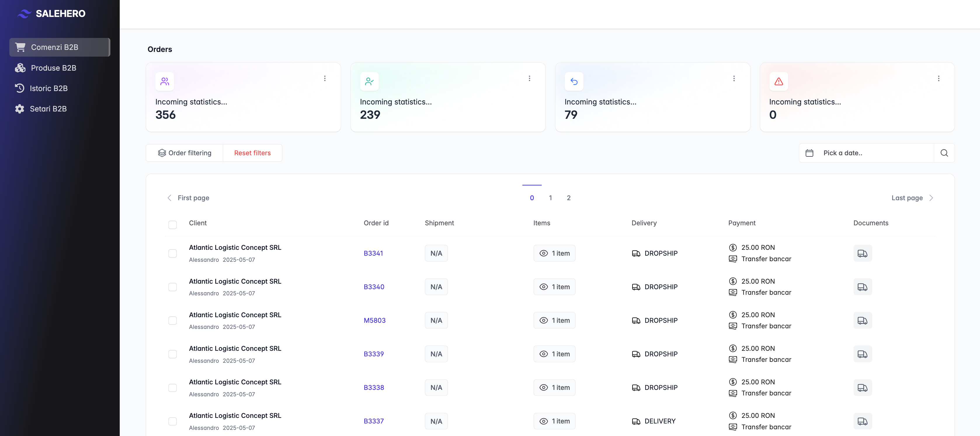
Task: Open Istoric B2B in the sidebar
Action: tap(60, 88)
